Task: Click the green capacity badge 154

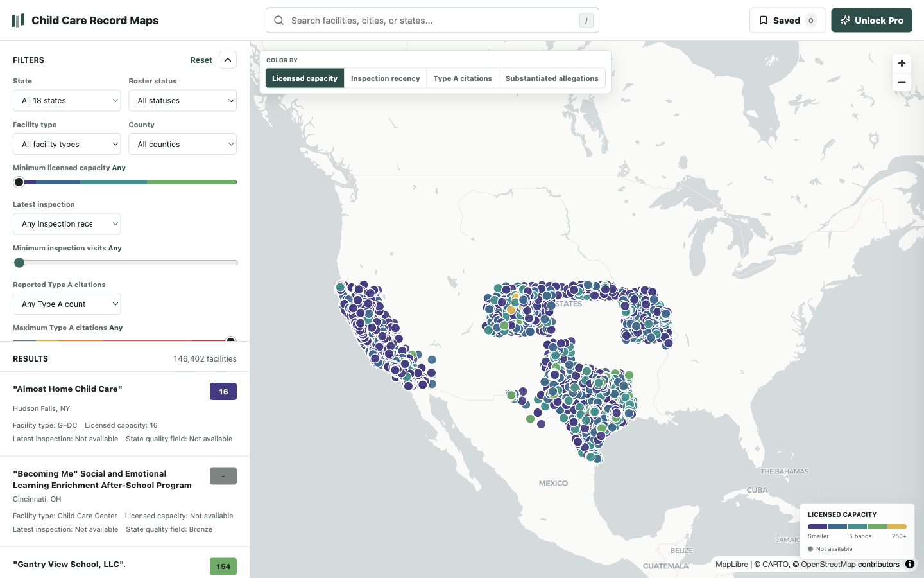Action: pyautogui.click(x=223, y=566)
